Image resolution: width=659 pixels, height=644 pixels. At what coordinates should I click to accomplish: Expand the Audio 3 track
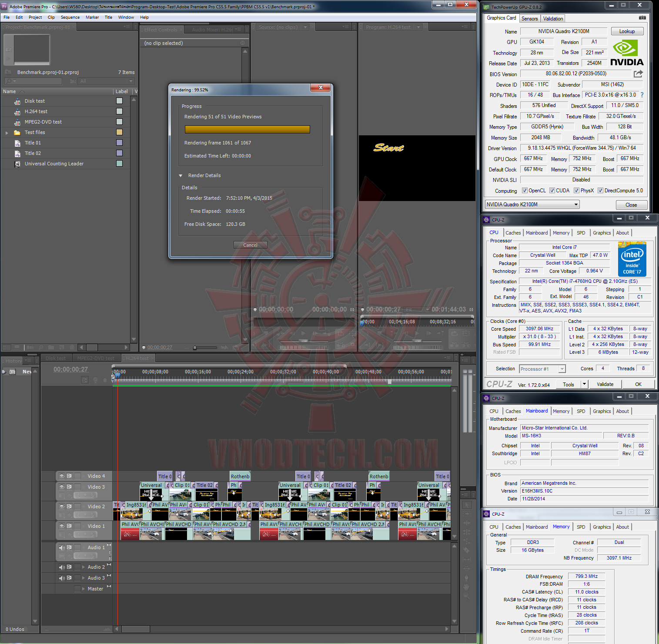click(84, 578)
